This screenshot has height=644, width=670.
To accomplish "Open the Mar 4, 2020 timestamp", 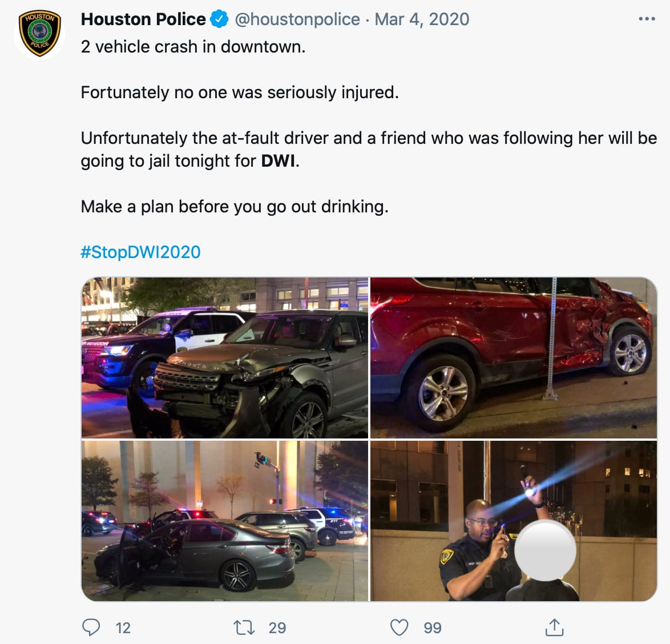I will coord(422,19).
